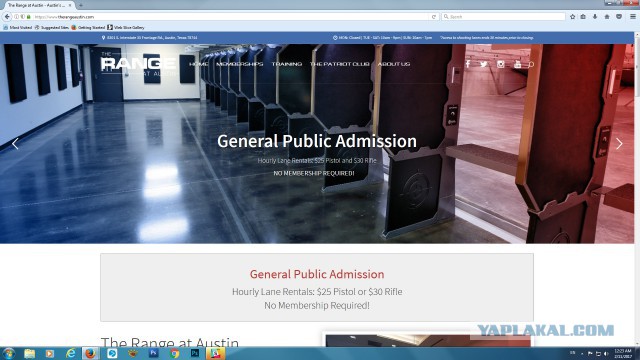
Task: Switch to Firefox in the taskbar
Action: [x=91, y=353]
